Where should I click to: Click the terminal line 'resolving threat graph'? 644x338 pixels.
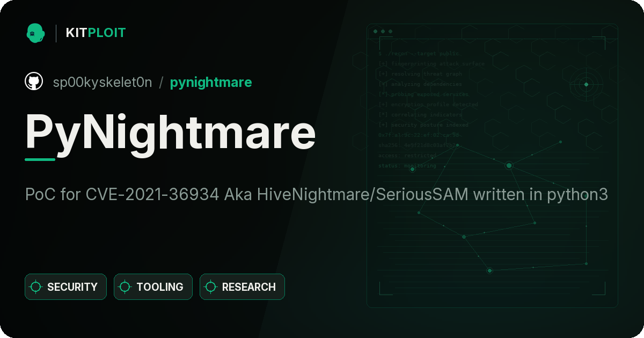420,74
